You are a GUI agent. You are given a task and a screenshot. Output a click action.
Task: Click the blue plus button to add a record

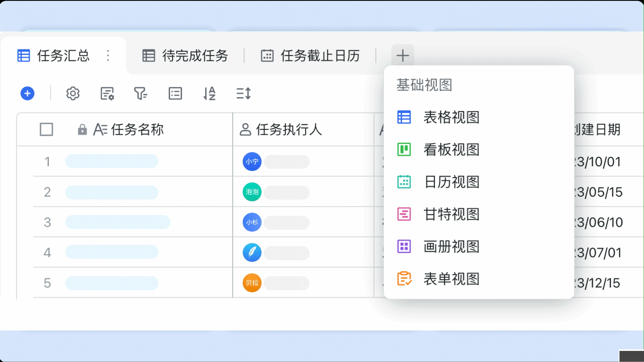27,93
